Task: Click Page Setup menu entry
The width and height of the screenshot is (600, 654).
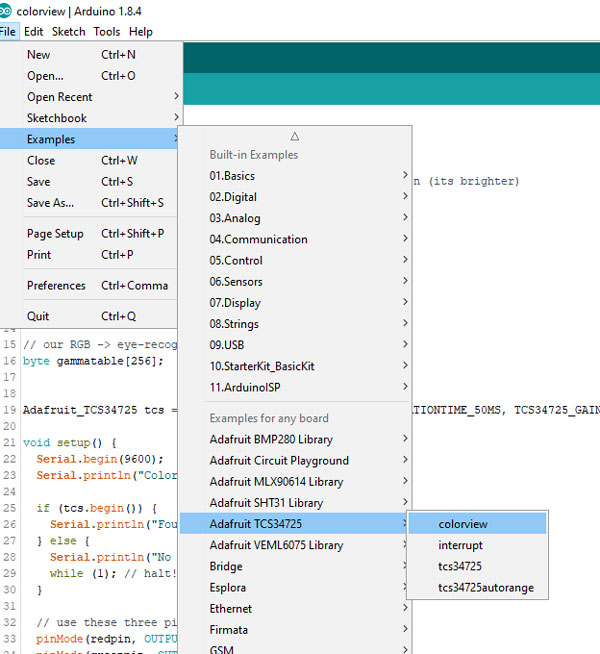Action: tap(55, 233)
